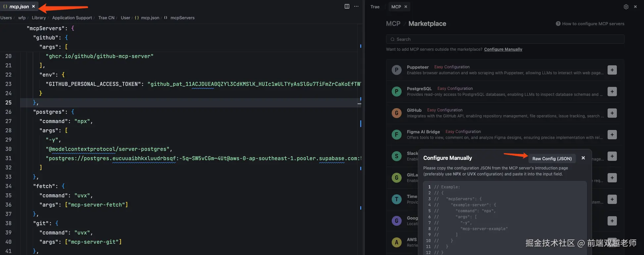Open the panel settings gear

pos(626,7)
